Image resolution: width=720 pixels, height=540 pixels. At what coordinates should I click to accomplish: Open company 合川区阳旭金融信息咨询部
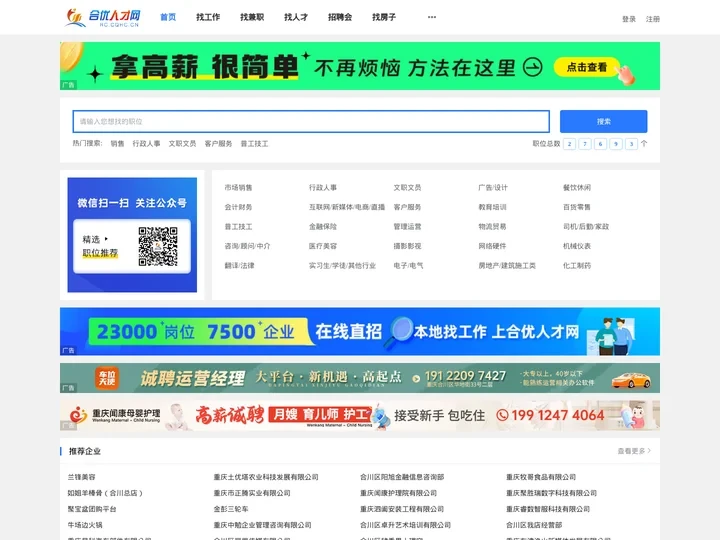tap(402, 477)
